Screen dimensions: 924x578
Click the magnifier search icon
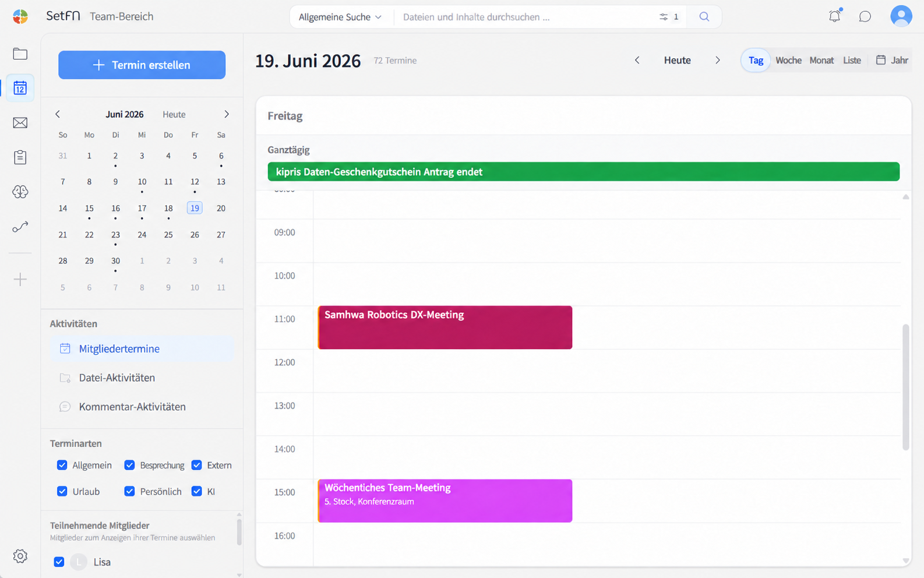[704, 17]
